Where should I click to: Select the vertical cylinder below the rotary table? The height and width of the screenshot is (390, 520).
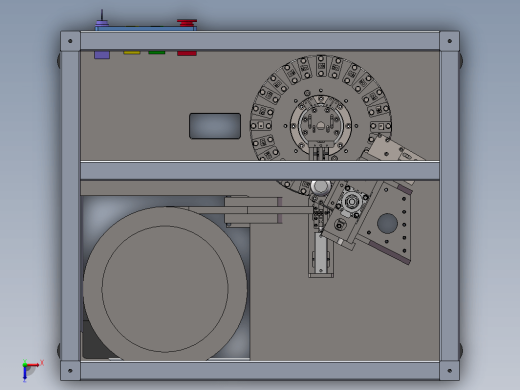click(321, 254)
